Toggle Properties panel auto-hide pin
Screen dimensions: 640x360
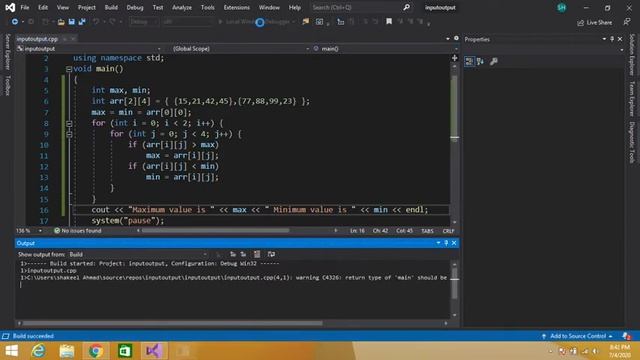pos(612,39)
